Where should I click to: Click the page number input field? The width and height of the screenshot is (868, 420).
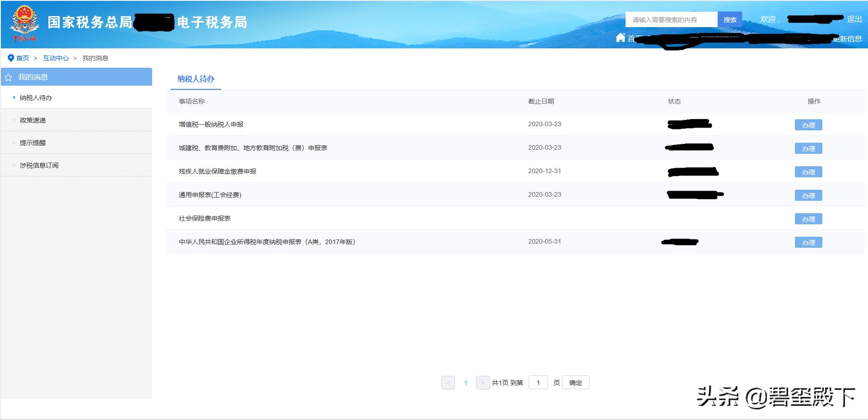538,382
